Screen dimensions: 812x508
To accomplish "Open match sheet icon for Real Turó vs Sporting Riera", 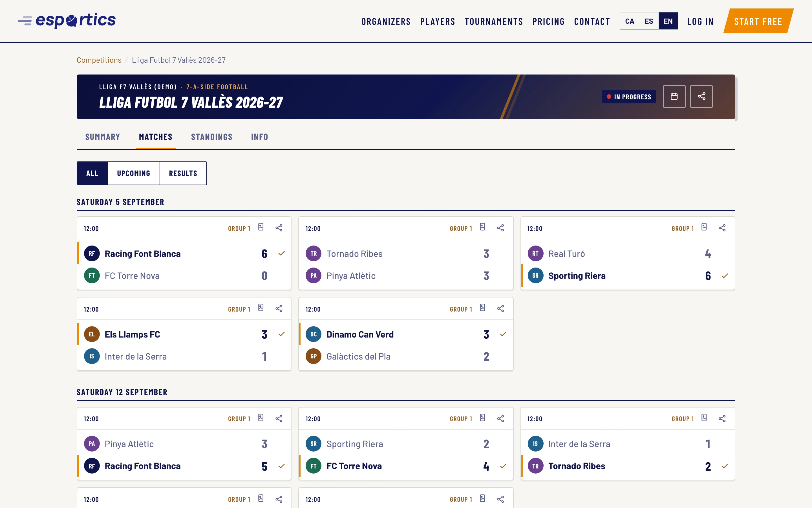I will (704, 227).
